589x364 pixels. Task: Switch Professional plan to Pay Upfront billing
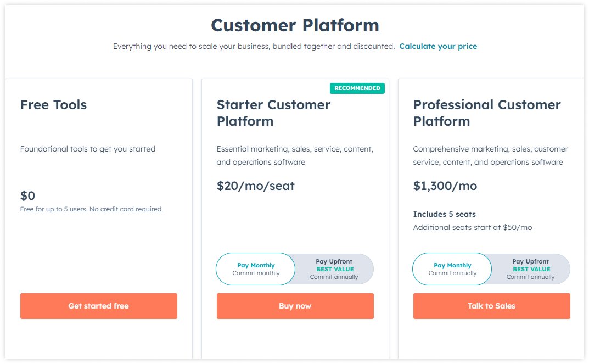[531, 269]
